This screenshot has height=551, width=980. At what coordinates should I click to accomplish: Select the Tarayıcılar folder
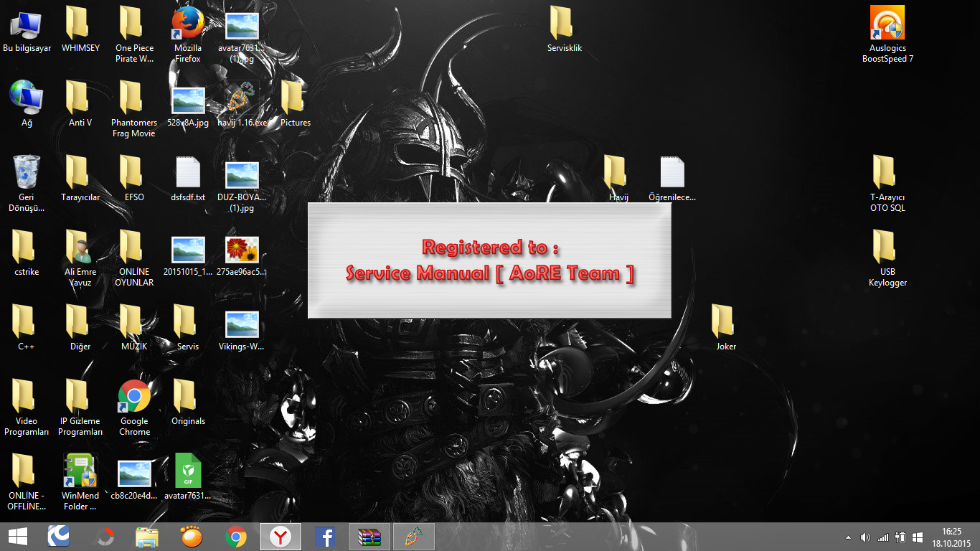[80, 179]
